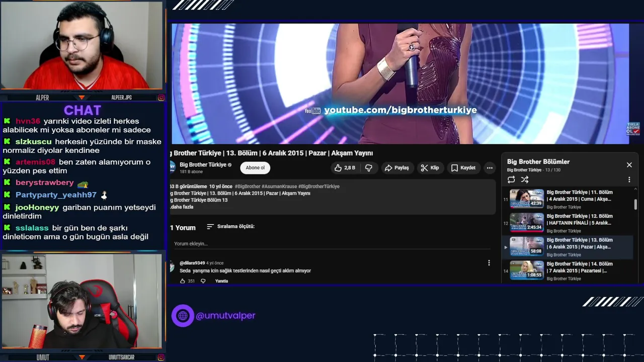
Task: Select sslalass username in chat
Action: point(32,228)
